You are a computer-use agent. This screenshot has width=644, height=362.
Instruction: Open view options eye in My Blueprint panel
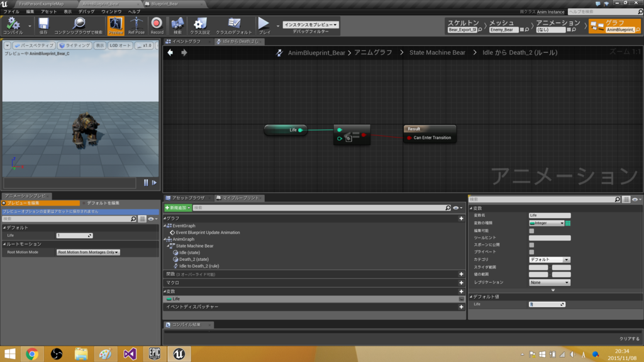[457, 208]
